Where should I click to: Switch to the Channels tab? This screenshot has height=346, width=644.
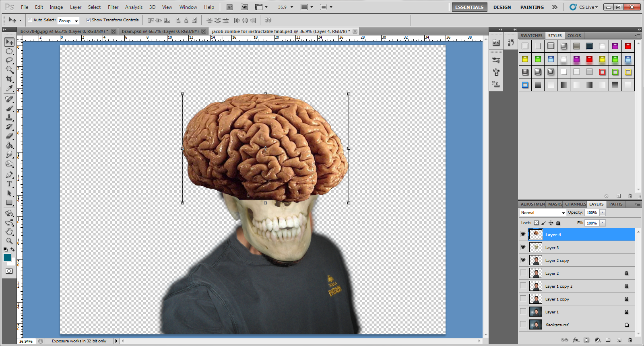(575, 204)
